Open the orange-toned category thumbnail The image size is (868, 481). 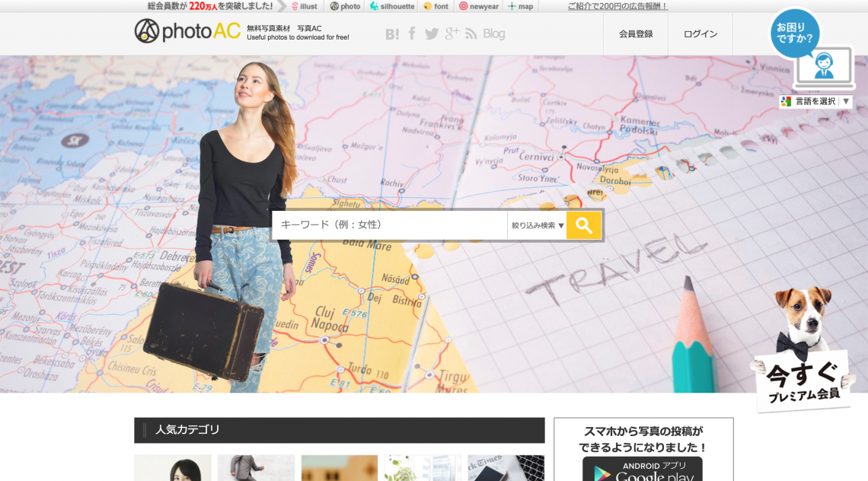click(340, 468)
